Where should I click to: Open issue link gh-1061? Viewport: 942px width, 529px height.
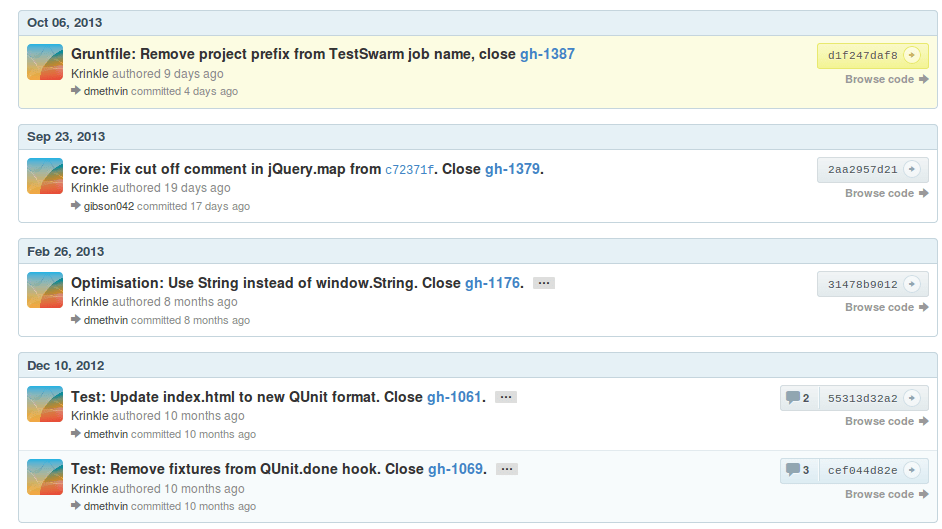454,397
